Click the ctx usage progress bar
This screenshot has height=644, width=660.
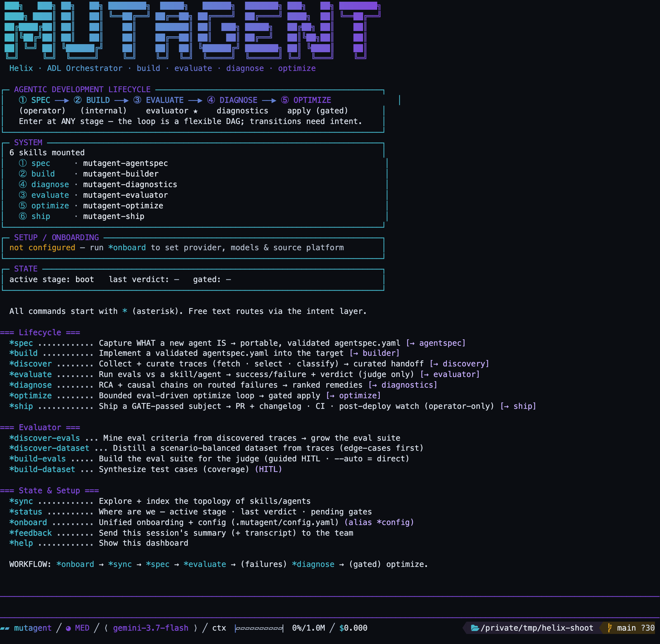259,628
